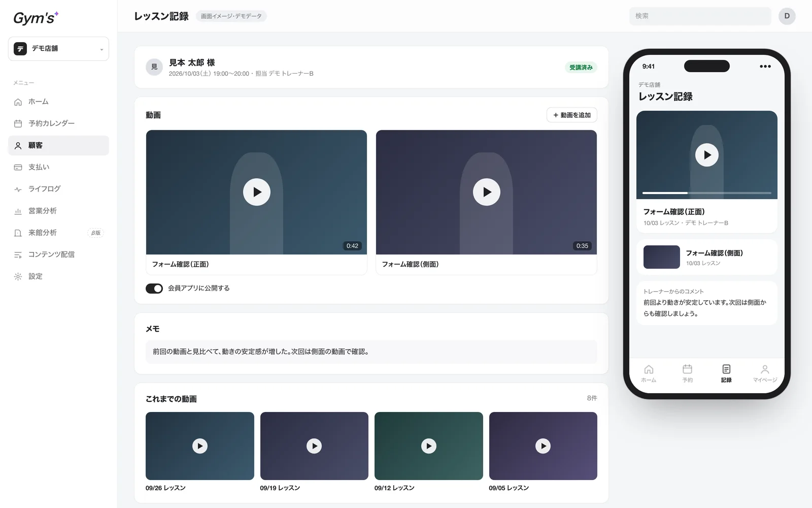Click the メモ text field

371,352
